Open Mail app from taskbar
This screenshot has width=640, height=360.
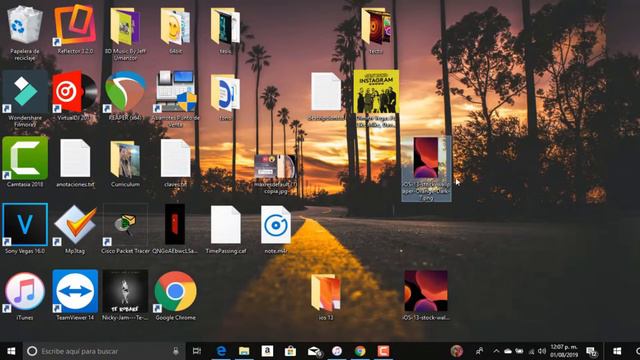314,351
